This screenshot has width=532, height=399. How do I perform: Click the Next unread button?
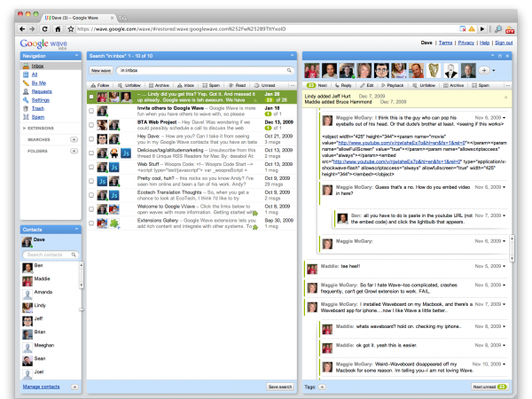point(489,387)
